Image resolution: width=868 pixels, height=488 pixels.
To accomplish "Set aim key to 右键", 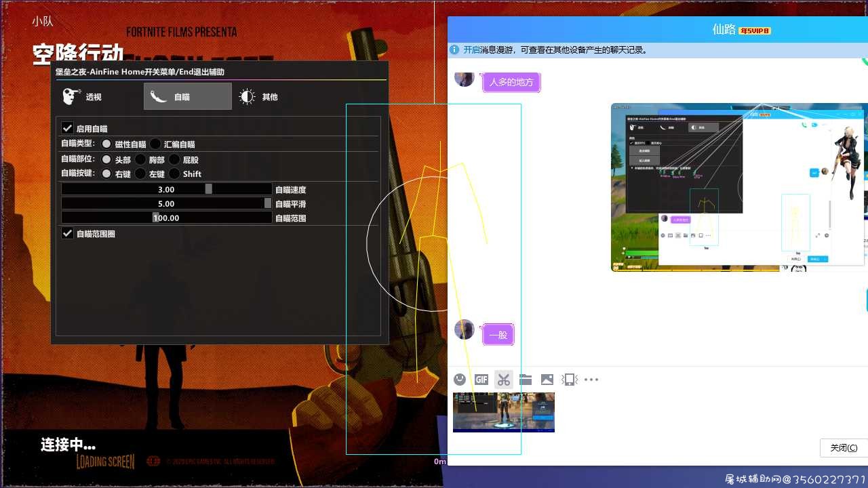I will click(x=106, y=174).
